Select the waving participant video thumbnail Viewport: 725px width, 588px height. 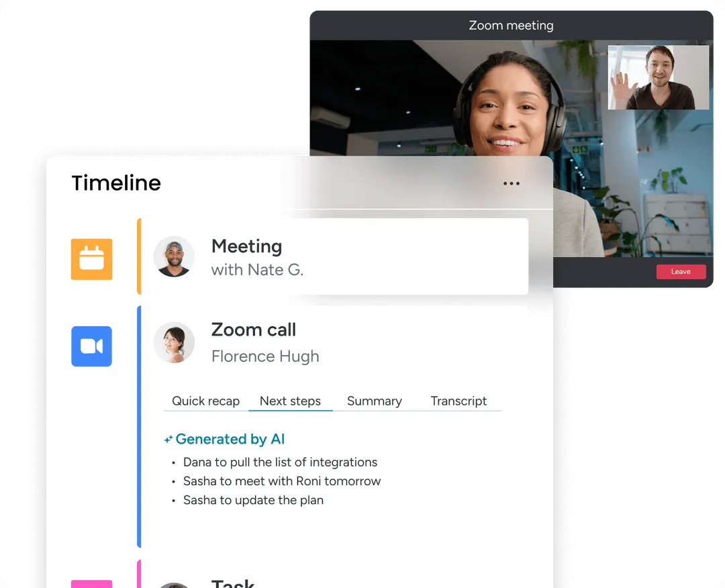point(659,77)
